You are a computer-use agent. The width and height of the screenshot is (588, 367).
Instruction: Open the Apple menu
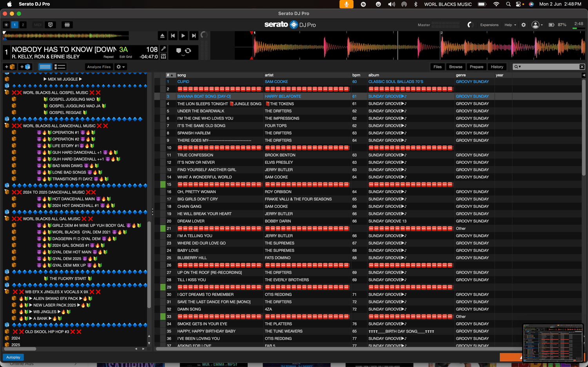tap(9, 4)
